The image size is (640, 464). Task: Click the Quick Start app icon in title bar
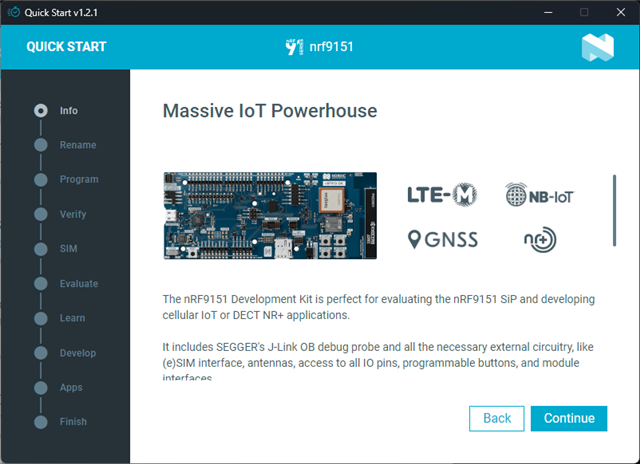click(13, 12)
